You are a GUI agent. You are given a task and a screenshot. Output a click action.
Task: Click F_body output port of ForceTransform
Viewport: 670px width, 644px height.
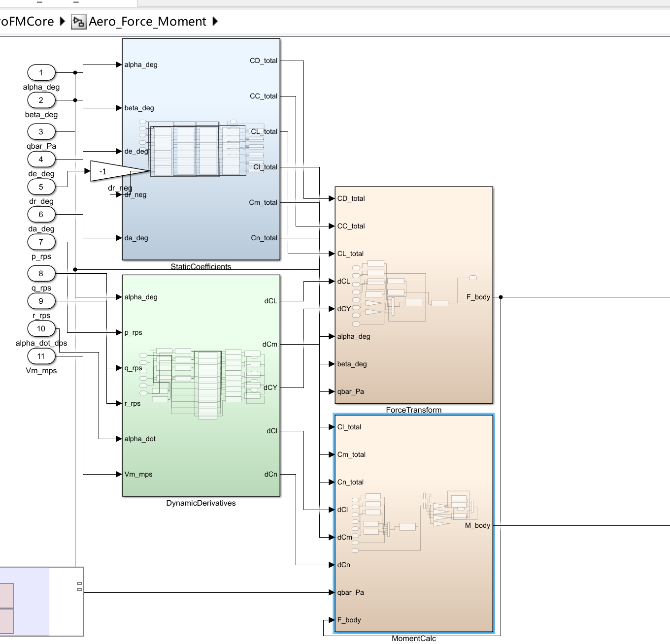click(478, 297)
